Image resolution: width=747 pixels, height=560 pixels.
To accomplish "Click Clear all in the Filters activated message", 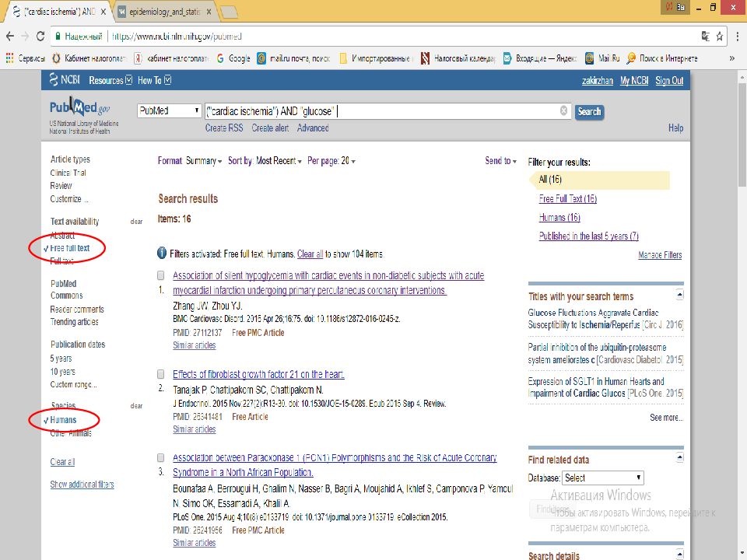I will [310, 254].
